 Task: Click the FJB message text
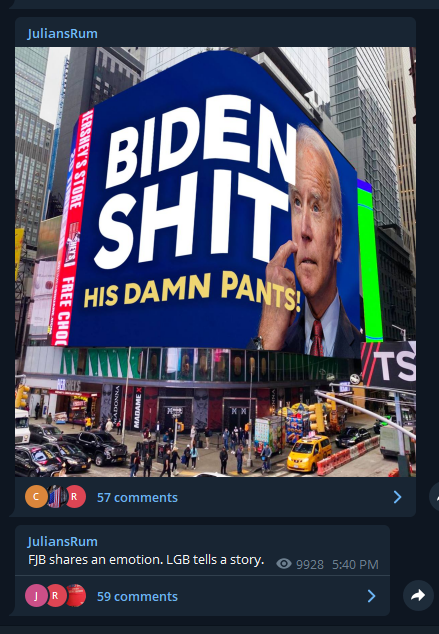tap(146, 560)
